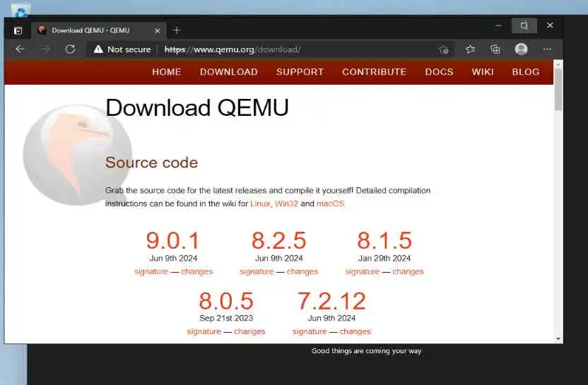Follow the Win32 compilation link
This screenshot has height=385, width=588.
pyautogui.click(x=286, y=203)
